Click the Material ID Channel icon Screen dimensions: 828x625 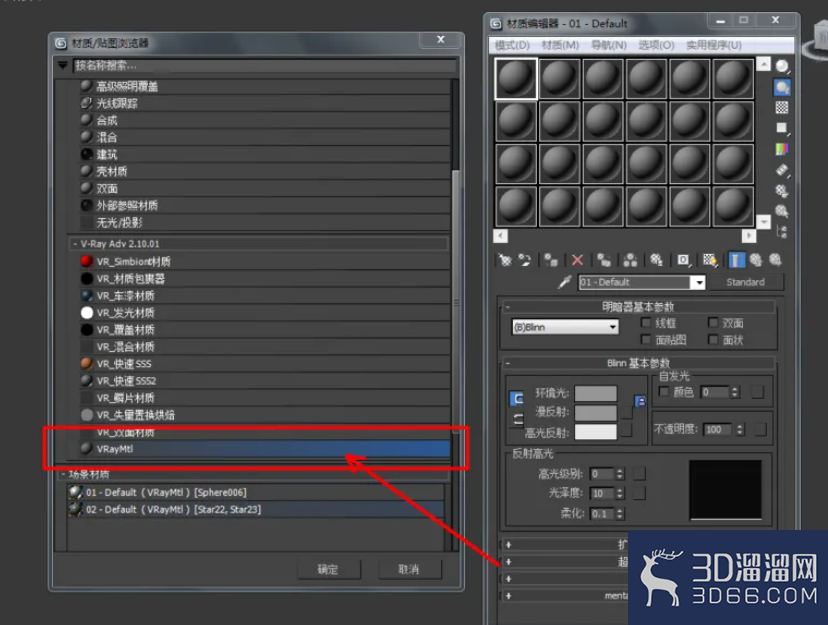(683, 260)
